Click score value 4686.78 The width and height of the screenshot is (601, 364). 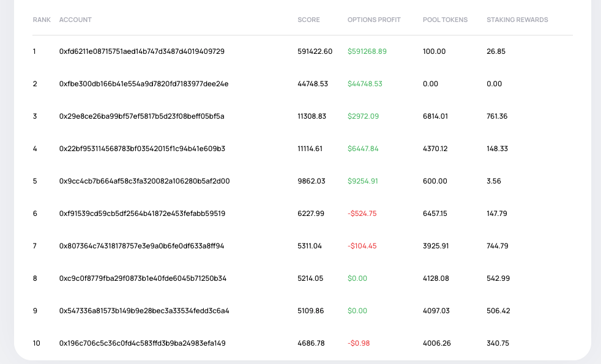click(x=312, y=343)
